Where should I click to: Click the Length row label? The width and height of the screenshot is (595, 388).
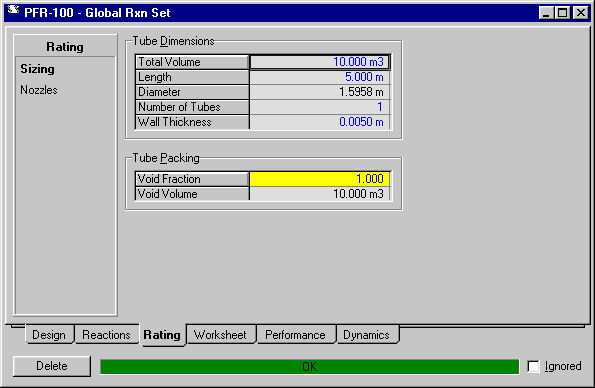point(192,77)
